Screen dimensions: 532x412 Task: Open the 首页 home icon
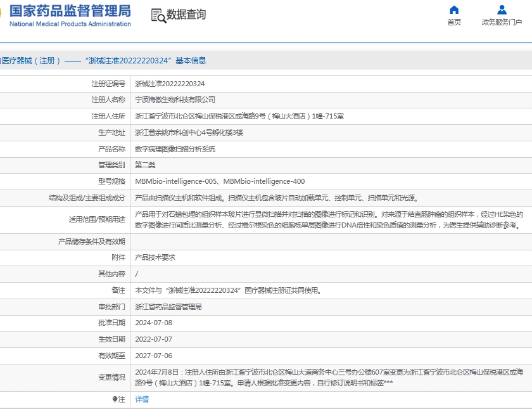(454, 10)
